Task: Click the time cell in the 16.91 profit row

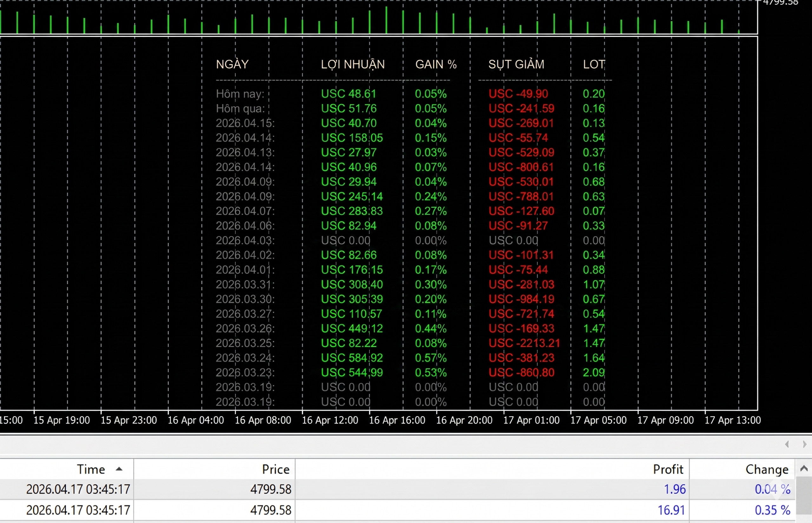Action: point(78,510)
